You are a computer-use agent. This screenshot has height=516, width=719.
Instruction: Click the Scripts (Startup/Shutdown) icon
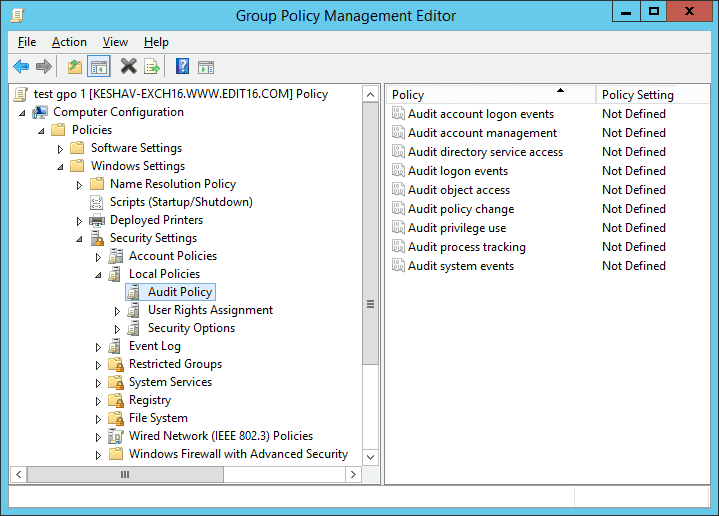[96, 202]
